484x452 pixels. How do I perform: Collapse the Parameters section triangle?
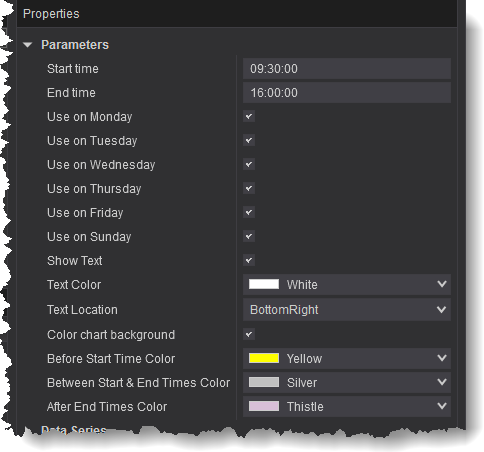coord(28,45)
